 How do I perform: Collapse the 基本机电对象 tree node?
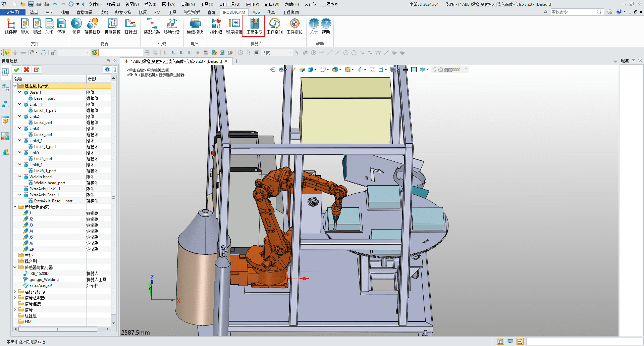15,86
